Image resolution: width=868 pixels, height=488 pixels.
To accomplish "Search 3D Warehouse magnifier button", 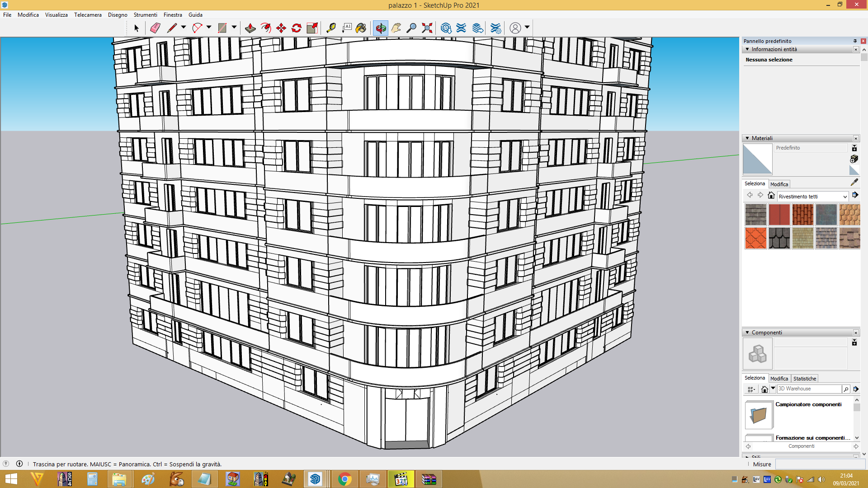I will tap(846, 389).
